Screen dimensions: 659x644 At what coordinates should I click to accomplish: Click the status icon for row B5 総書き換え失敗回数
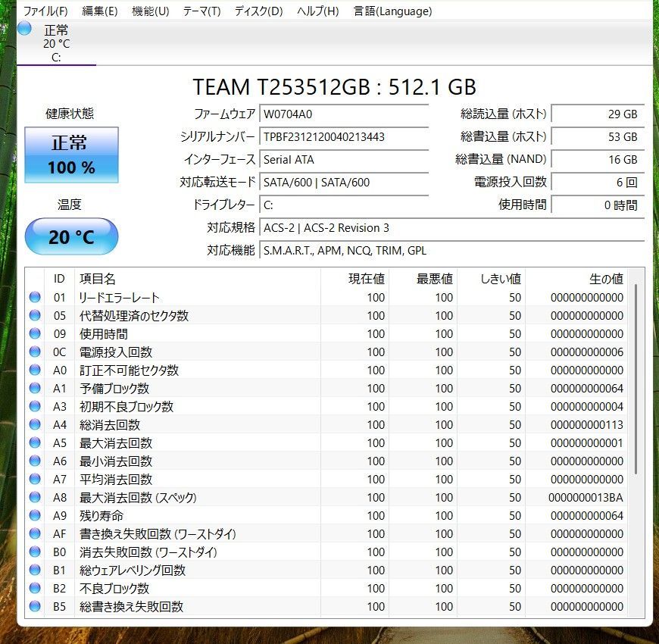pyautogui.click(x=35, y=606)
